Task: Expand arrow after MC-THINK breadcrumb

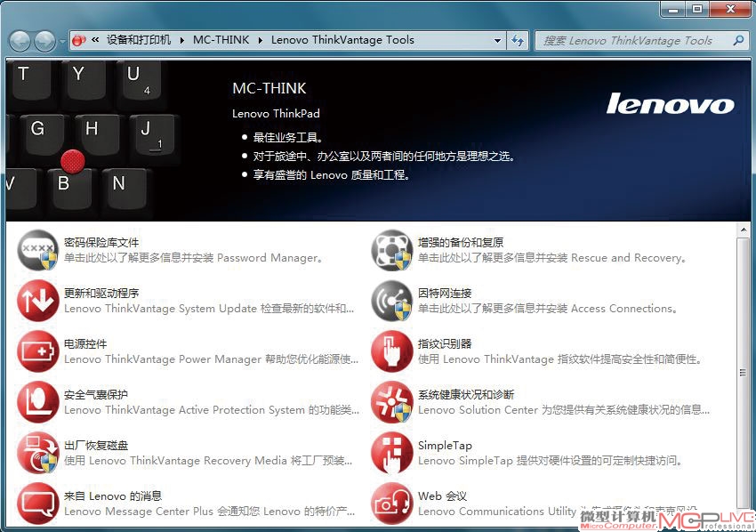Action: pos(261,41)
